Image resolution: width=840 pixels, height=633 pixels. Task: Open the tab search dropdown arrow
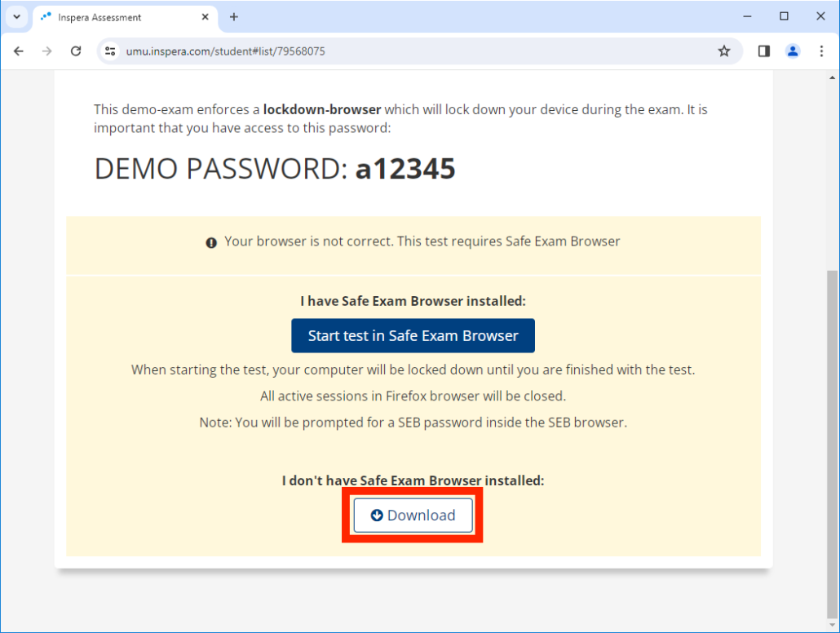pos(16,16)
